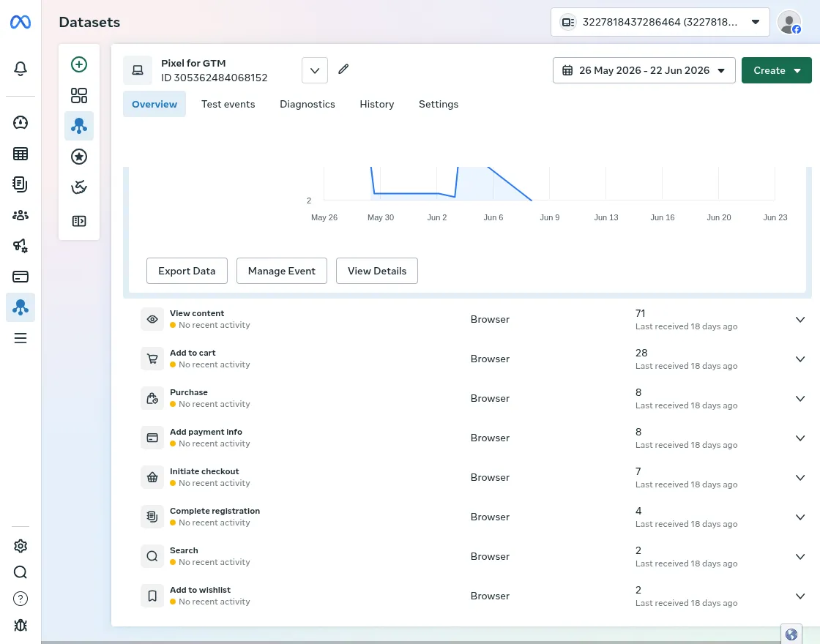
Task: Open Search magnifier in left sidebar
Action: 20,572
